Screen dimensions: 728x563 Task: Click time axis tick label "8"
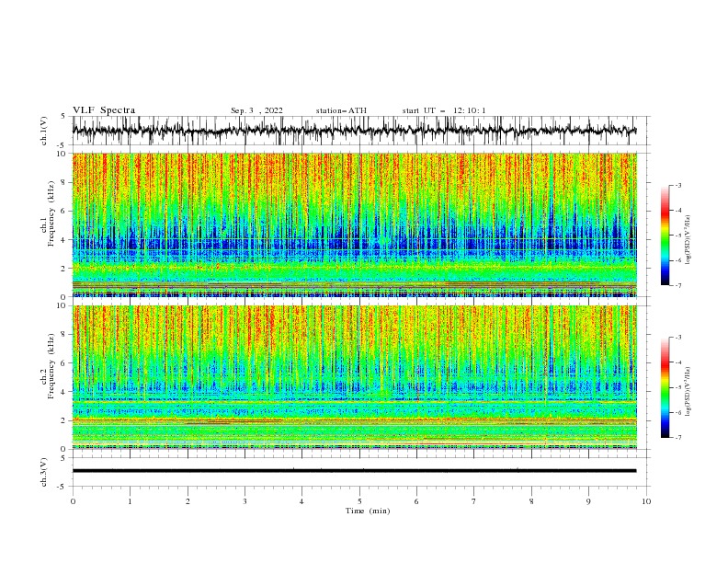[531, 501]
